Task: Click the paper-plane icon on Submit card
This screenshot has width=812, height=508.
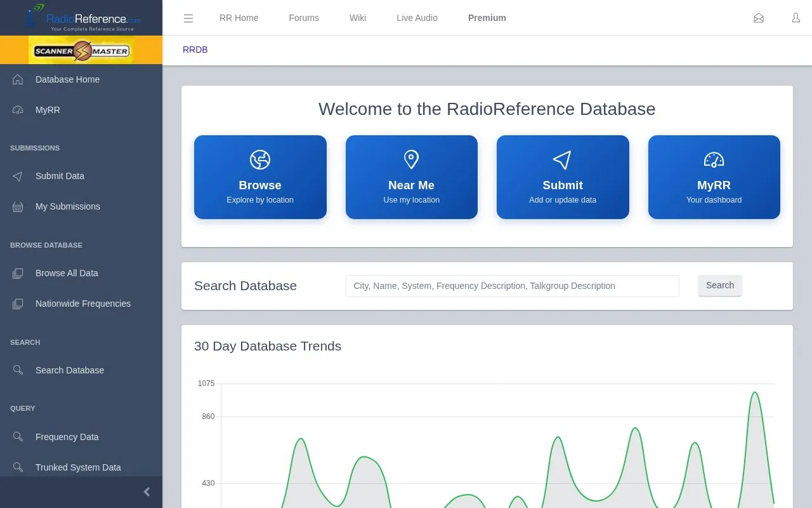Action: [x=563, y=159]
